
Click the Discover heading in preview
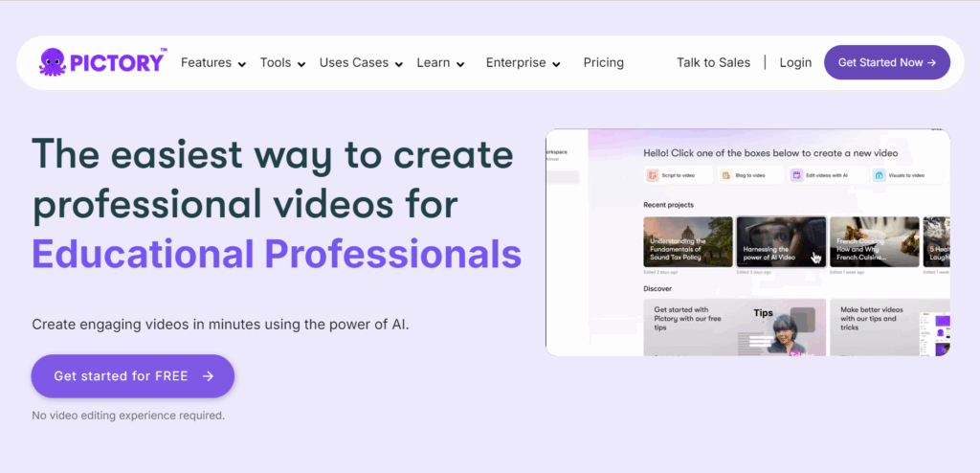point(657,288)
